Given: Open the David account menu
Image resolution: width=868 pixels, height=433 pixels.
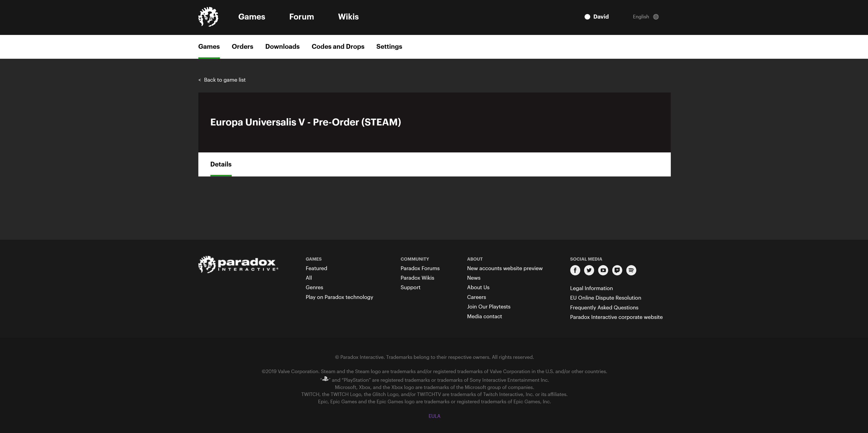Looking at the screenshot, I should (601, 17).
